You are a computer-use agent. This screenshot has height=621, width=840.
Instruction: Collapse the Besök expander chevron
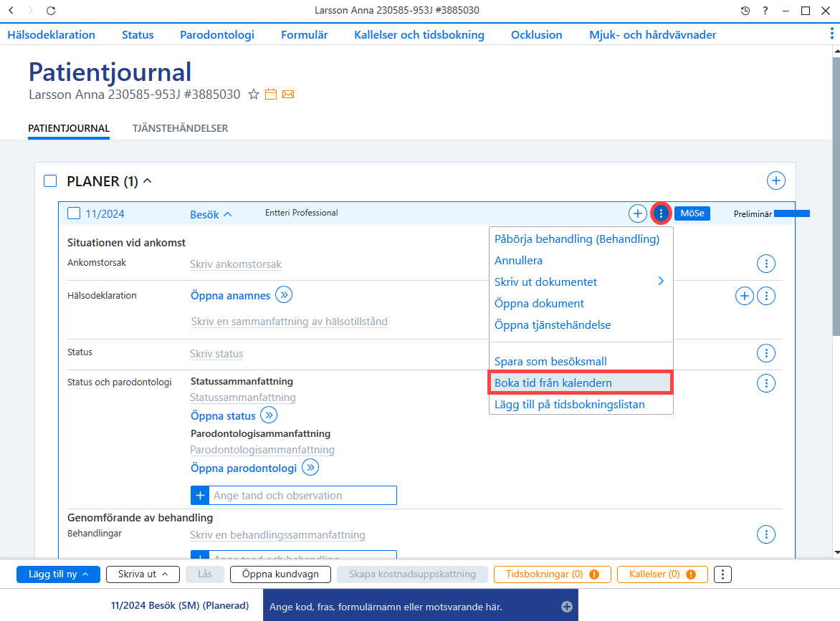(x=228, y=214)
